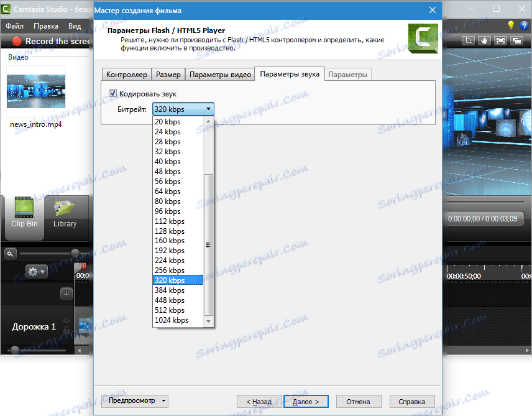Open the Битрейт dropdown arrow
532x416 pixels.
209,109
